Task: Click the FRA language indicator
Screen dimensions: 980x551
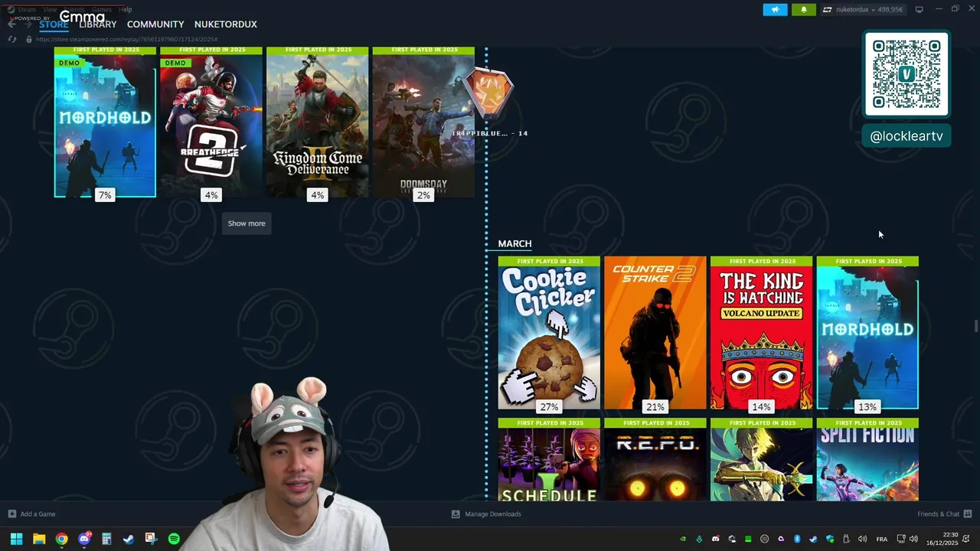Action: [x=882, y=539]
